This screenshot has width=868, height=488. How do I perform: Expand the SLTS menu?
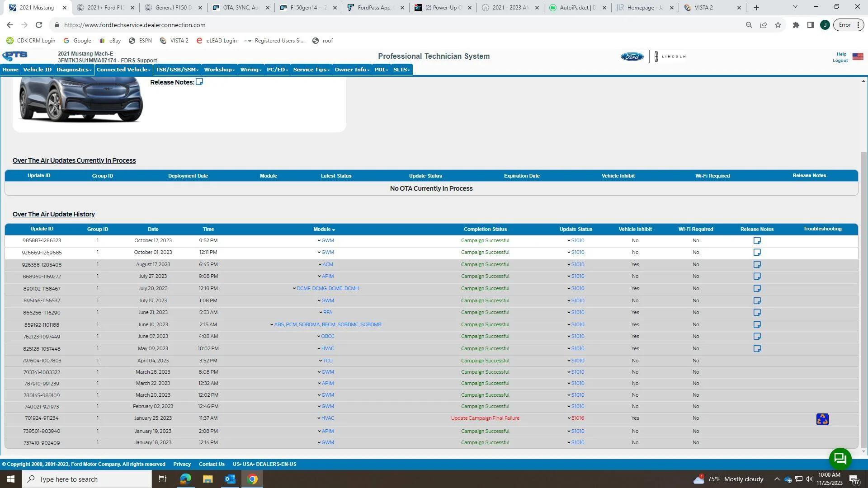coord(401,70)
